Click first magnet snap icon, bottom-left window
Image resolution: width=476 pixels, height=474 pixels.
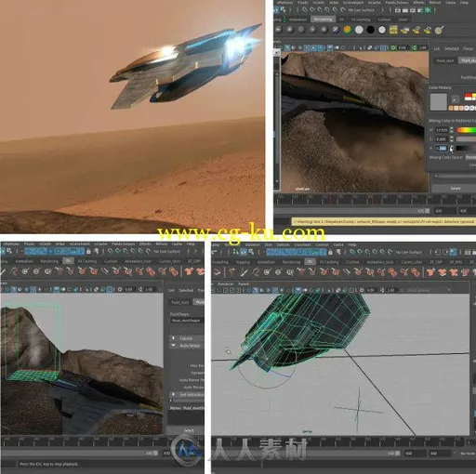(111, 251)
